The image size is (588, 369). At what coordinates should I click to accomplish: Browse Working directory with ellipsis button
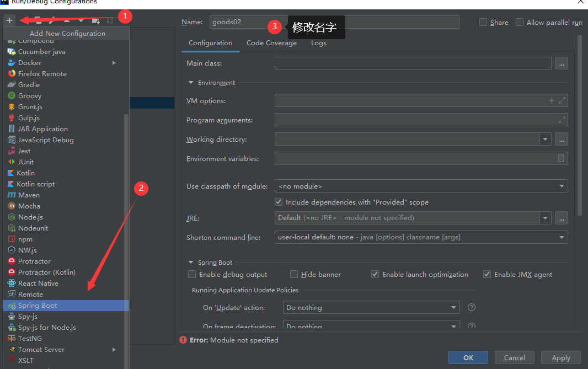[562, 140]
